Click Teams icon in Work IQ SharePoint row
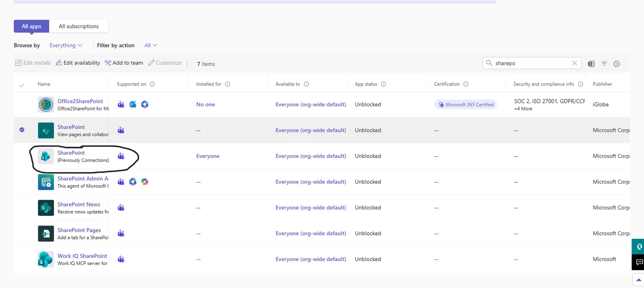644x288 pixels. [121, 259]
